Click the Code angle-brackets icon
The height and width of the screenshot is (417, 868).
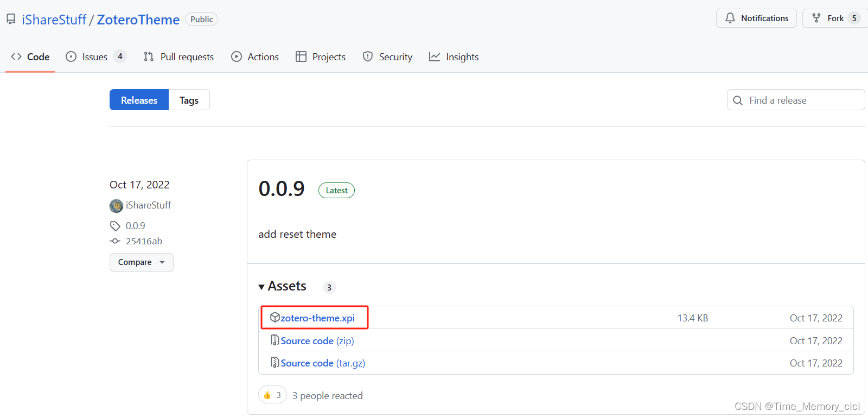tap(16, 56)
